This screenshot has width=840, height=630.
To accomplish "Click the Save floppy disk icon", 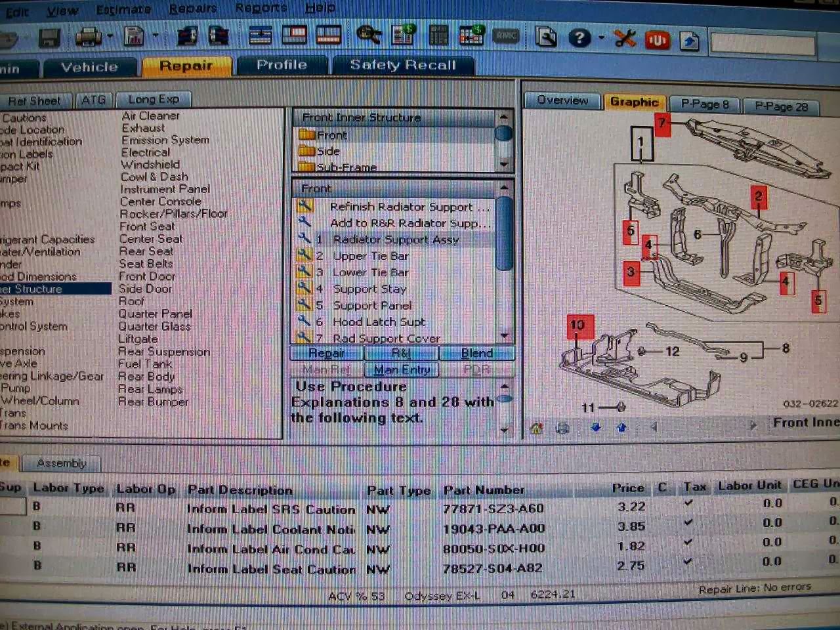I will [49, 37].
